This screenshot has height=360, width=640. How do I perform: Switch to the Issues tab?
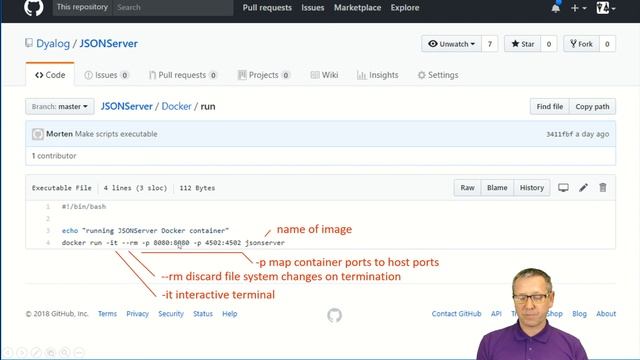tap(106, 75)
